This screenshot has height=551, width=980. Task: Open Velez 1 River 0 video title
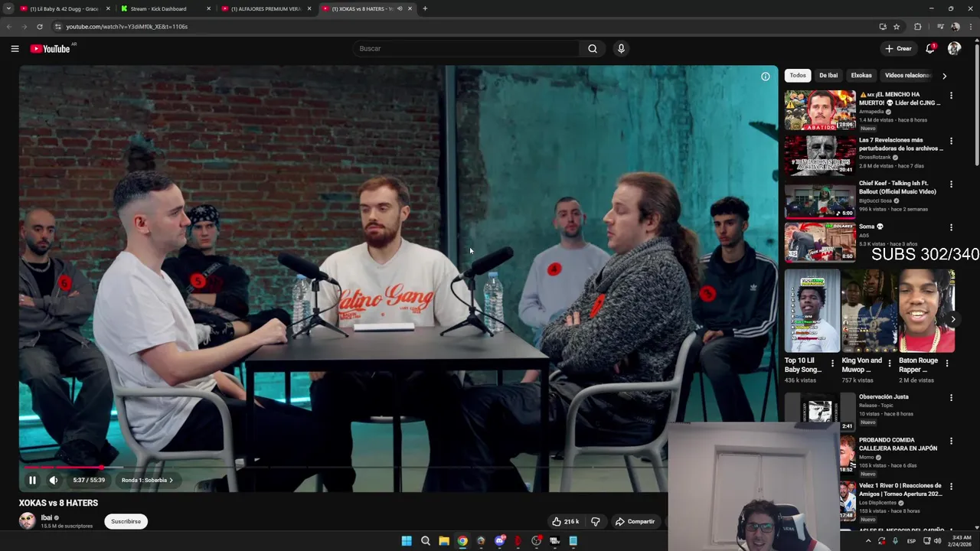900,489
